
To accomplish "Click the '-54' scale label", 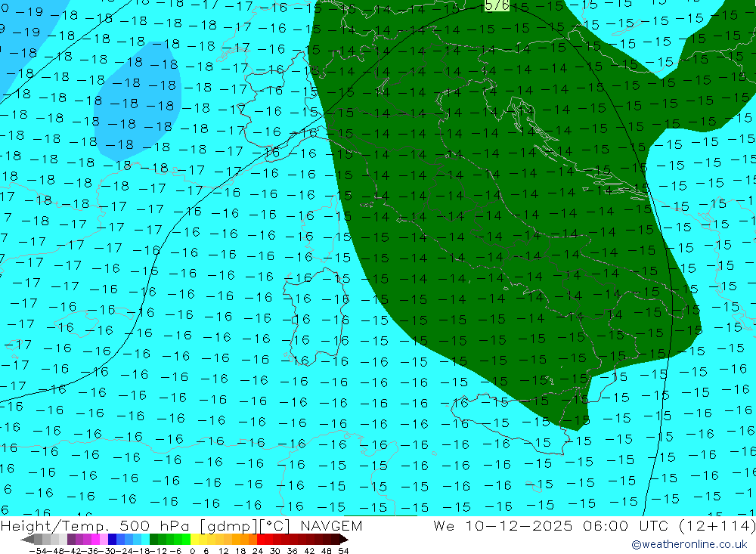I will pos(38,551).
